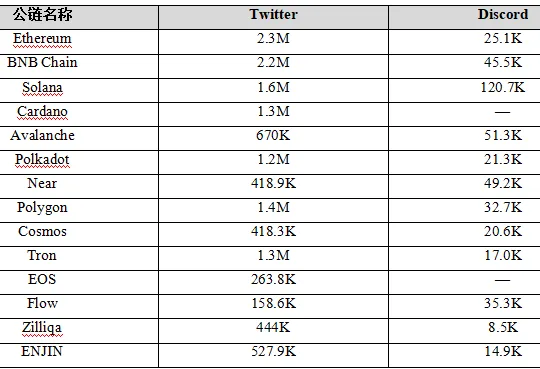Select the Polygon name cell
Screen dimensions: 540x369
point(42,207)
